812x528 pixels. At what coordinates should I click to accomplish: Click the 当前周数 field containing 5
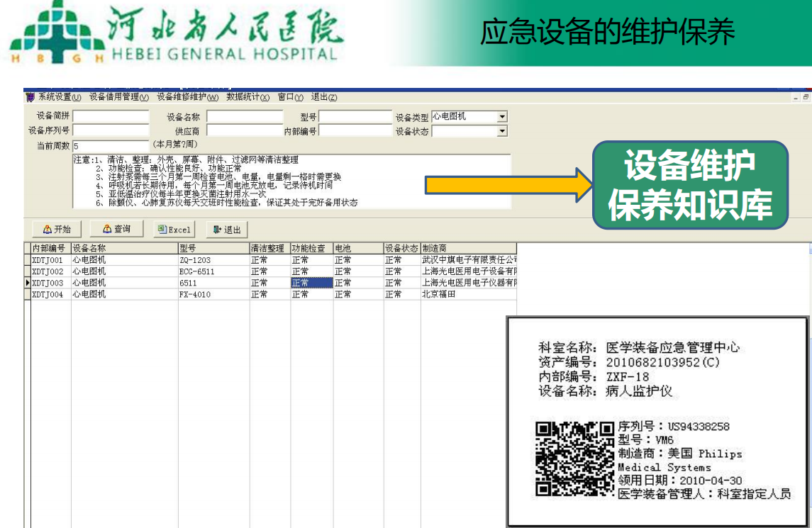111,146
